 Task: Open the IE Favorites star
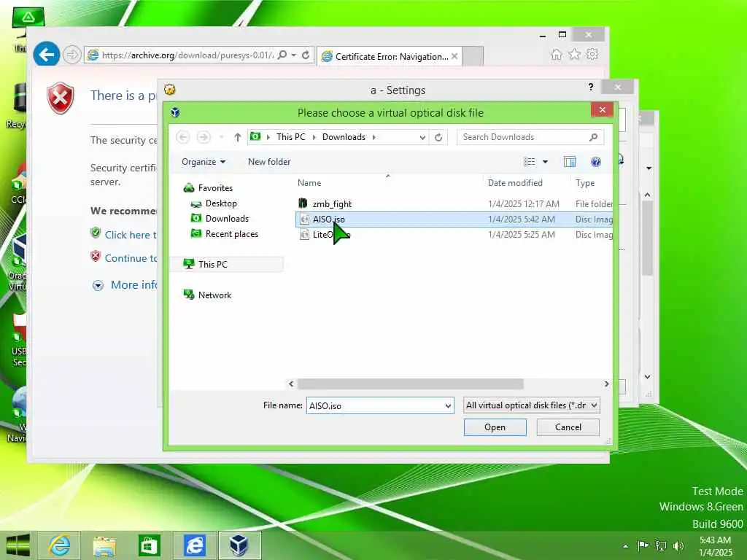click(575, 54)
